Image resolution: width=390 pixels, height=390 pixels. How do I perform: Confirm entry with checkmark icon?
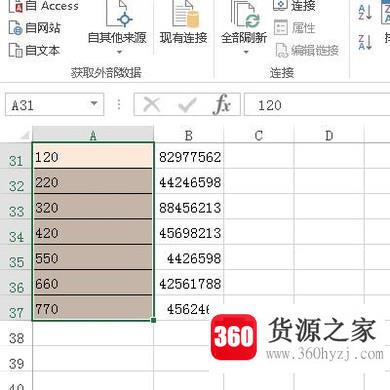click(186, 105)
